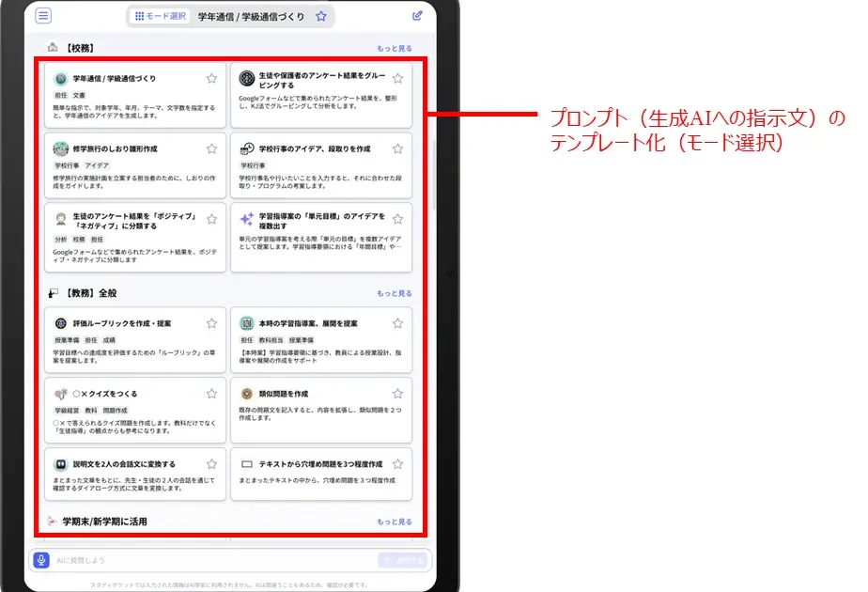Image resolution: width=868 pixels, height=592 pixels.
Task: Click the ○×クイズをつくる card icon
Action: click(x=60, y=394)
